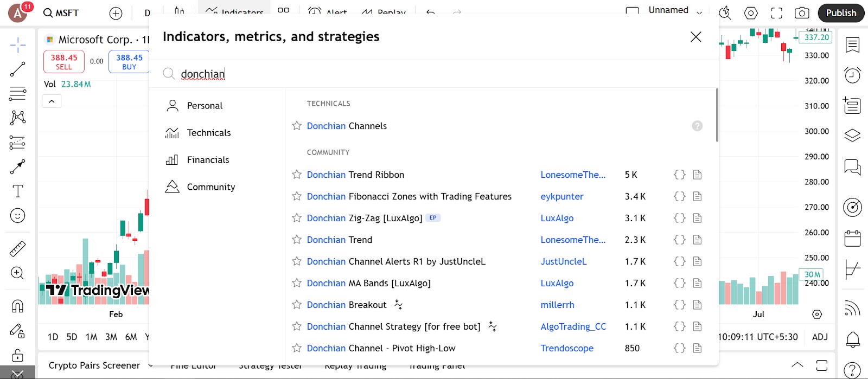Open eykpunter author profile

pyautogui.click(x=562, y=196)
